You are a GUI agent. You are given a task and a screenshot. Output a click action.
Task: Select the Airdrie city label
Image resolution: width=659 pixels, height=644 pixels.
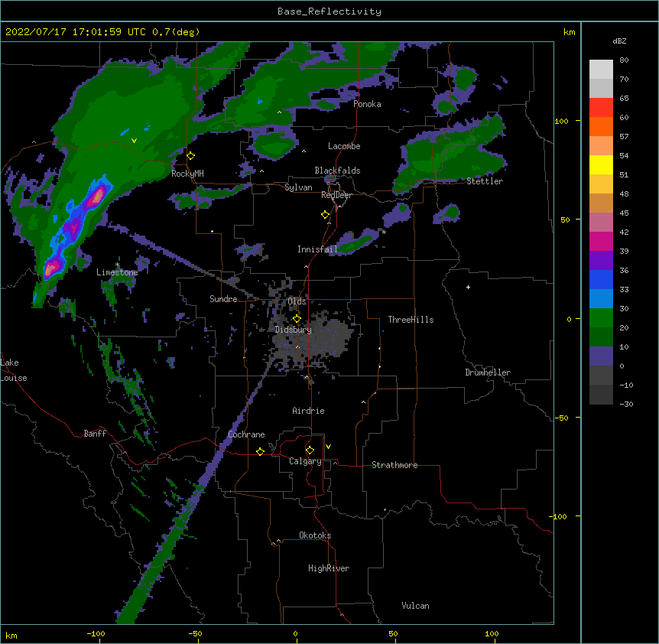point(308,411)
